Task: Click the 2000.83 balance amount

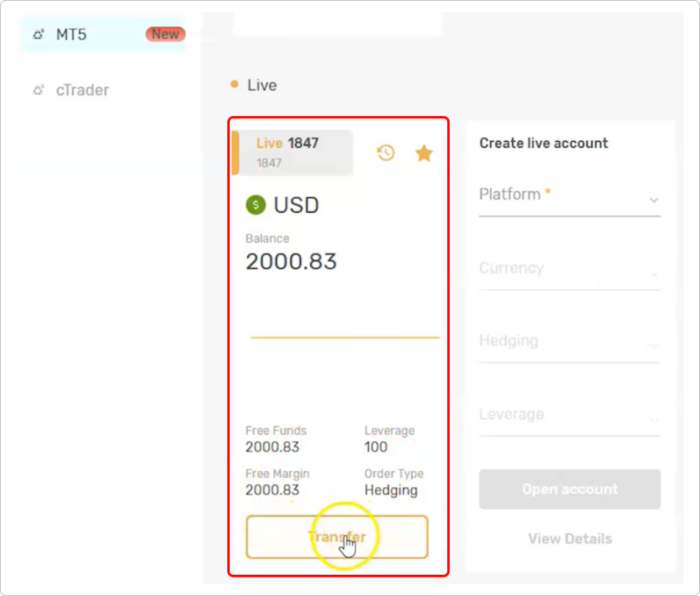Action: 291,261
